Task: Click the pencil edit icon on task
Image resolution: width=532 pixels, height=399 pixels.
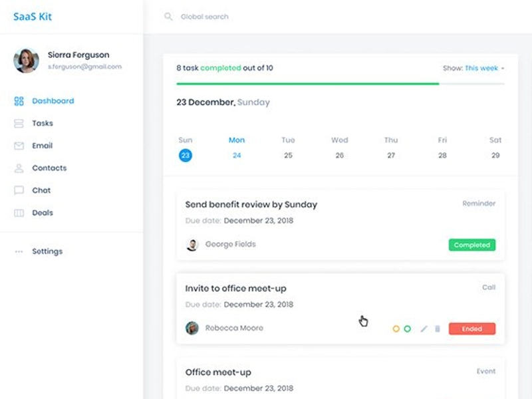Action: point(424,329)
